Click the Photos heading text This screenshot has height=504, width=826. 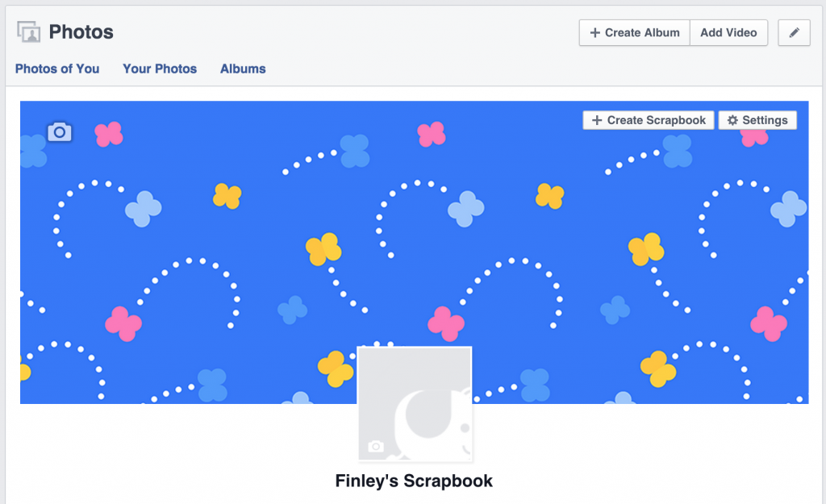(x=81, y=33)
